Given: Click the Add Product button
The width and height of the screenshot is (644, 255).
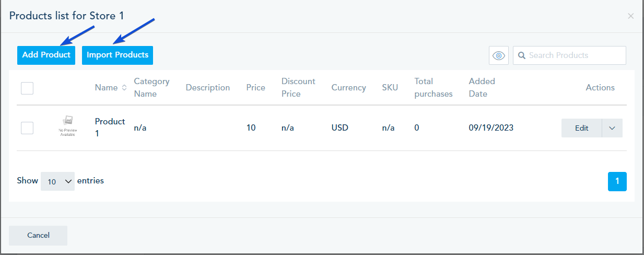Looking at the screenshot, I should (46, 55).
